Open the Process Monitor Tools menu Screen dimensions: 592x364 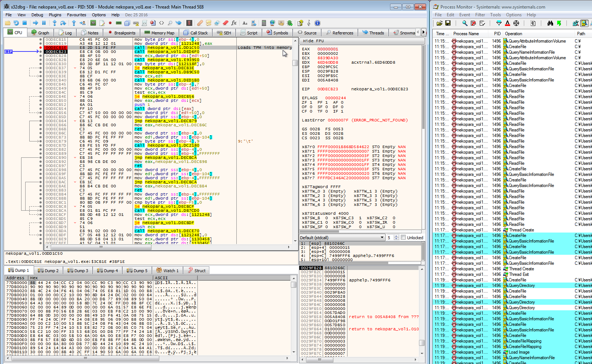pos(495,15)
